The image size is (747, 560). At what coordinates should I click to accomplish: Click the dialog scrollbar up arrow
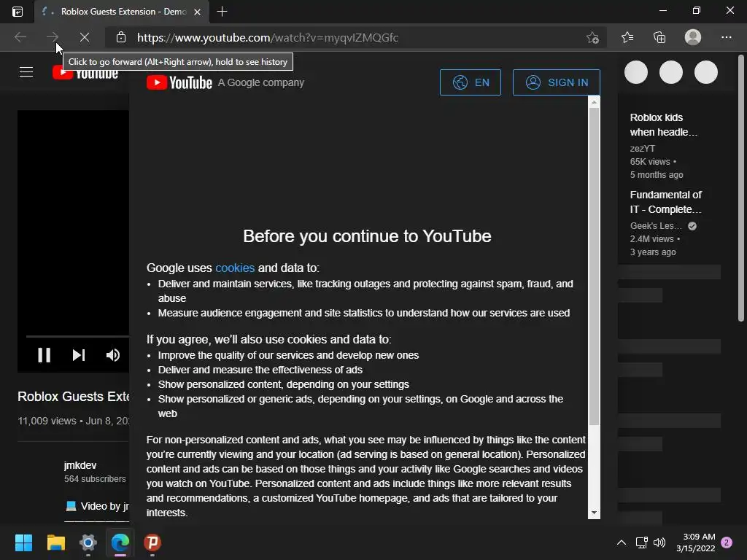click(x=594, y=102)
